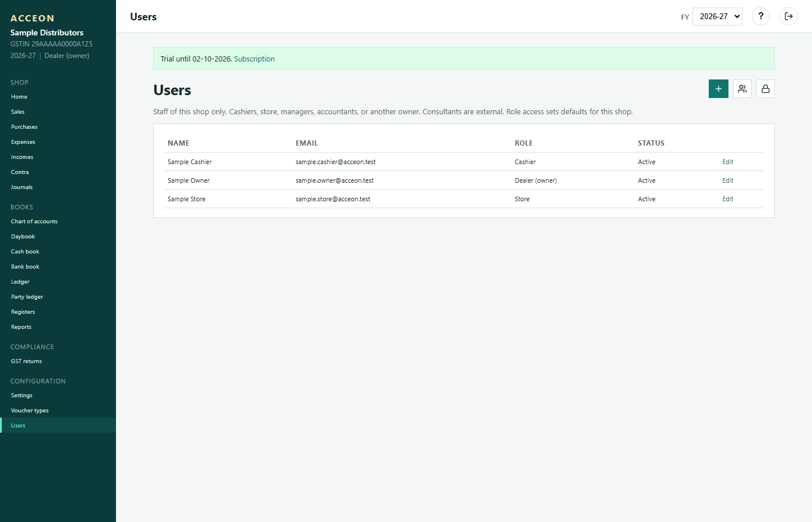Click the sample.owner@acceon.test email
This screenshot has width=812, height=522.
click(335, 180)
